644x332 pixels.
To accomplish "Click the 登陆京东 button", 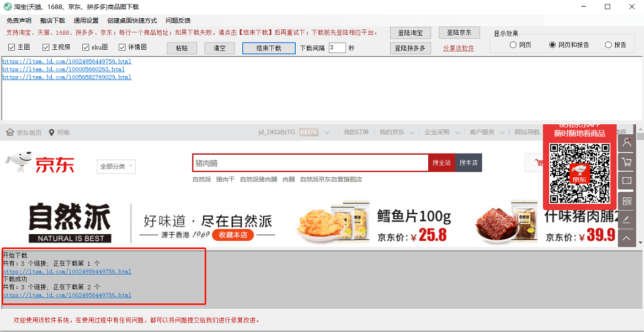I will click(x=459, y=33).
